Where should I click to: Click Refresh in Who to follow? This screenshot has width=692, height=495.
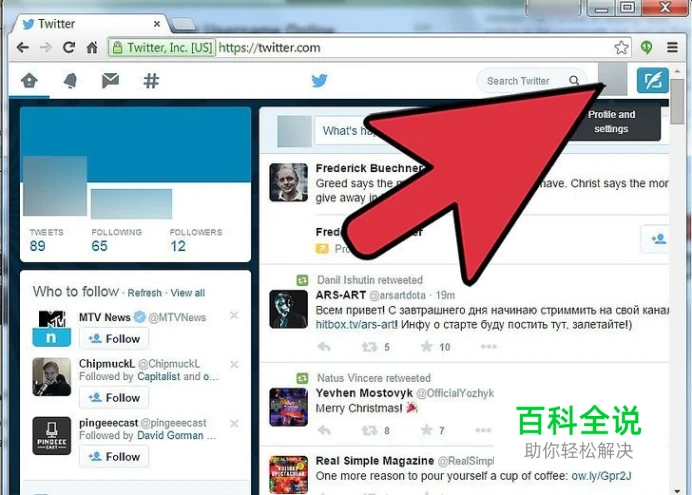[144, 293]
